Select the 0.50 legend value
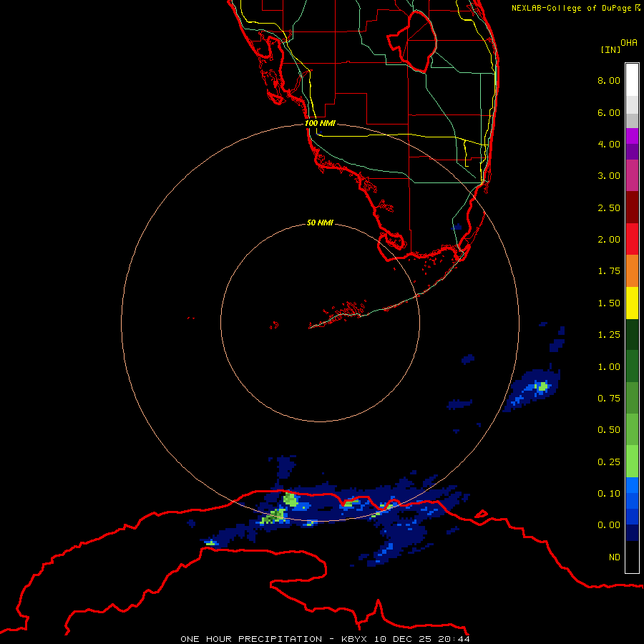The width and height of the screenshot is (644, 644). coord(609,430)
